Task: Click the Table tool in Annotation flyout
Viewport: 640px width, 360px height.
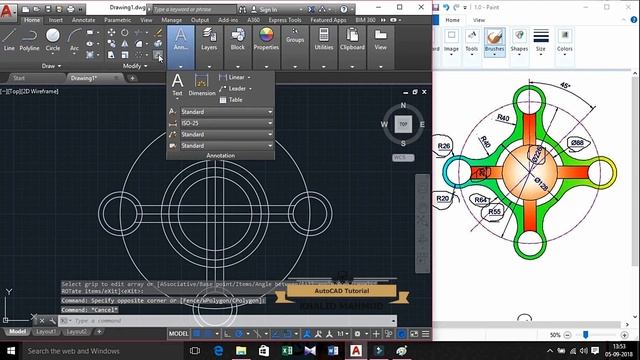Action: click(x=231, y=100)
